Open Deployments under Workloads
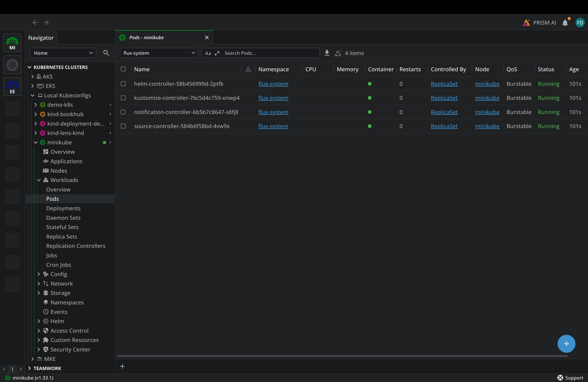588x382 pixels. tap(63, 208)
